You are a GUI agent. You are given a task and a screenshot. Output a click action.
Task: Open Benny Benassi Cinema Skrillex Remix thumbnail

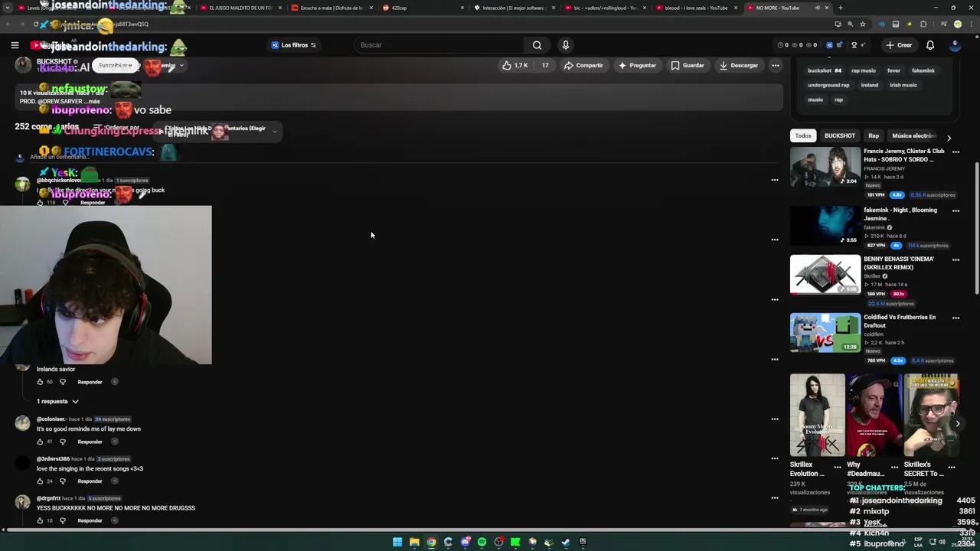coord(825,275)
